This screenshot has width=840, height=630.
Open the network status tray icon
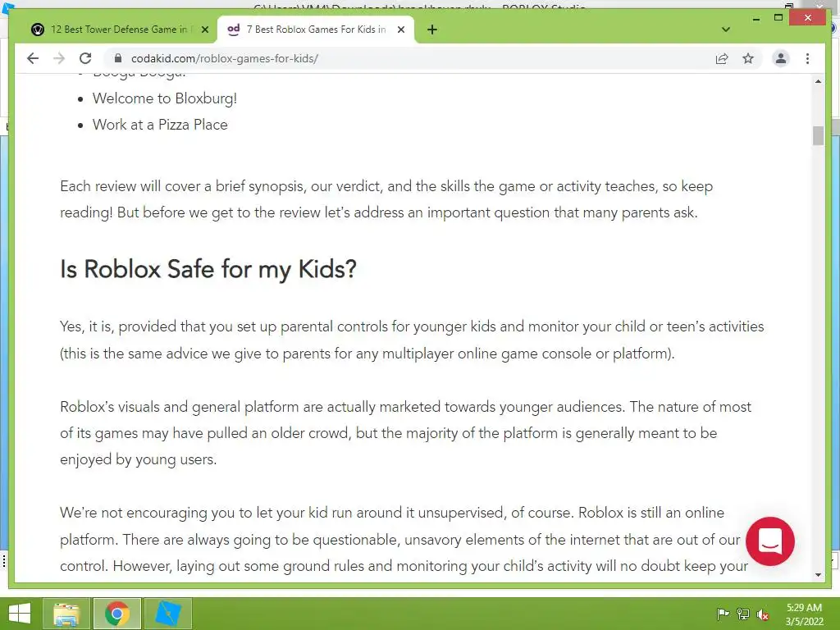point(743,614)
